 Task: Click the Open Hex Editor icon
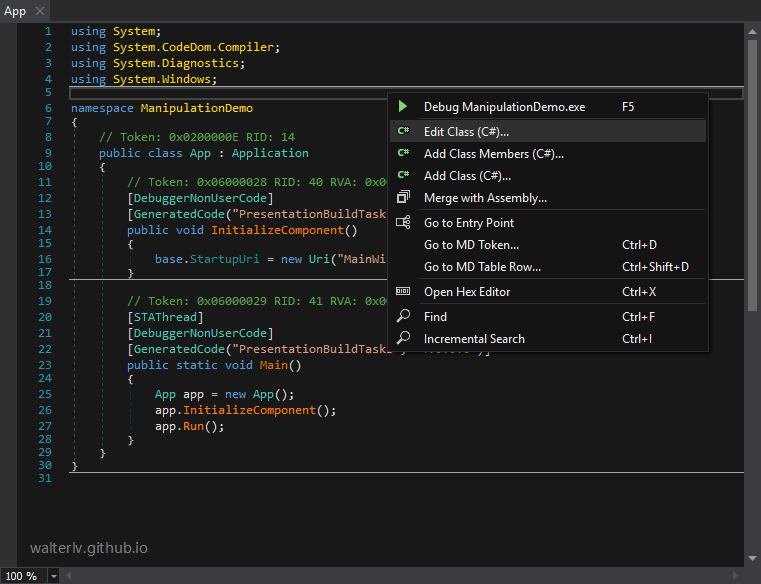pyautogui.click(x=403, y=291)
